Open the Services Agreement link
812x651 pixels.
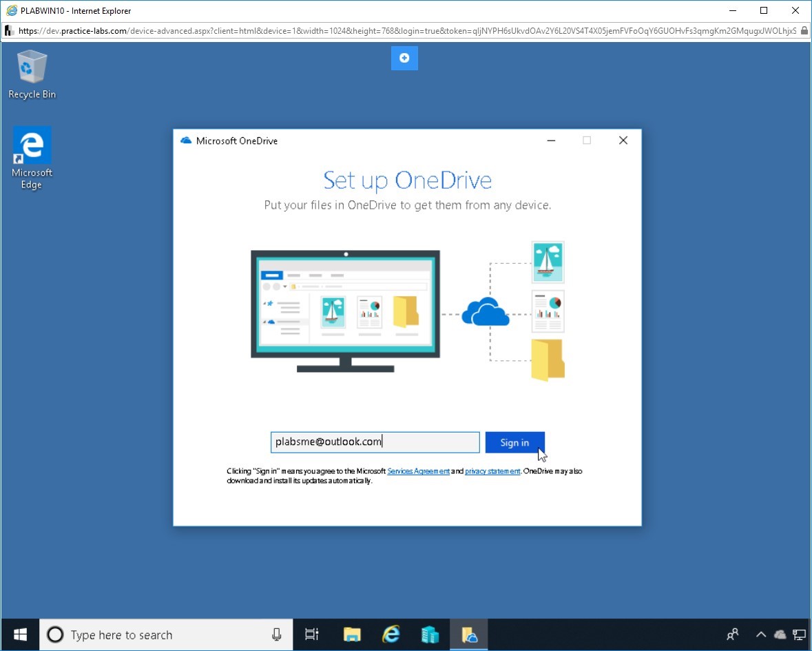pos(419,471)
